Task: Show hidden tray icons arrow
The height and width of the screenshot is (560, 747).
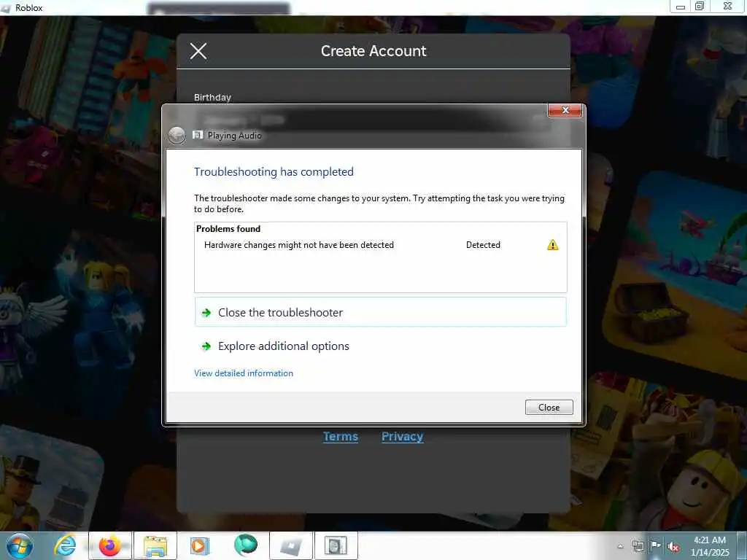Action: point(620,546)
